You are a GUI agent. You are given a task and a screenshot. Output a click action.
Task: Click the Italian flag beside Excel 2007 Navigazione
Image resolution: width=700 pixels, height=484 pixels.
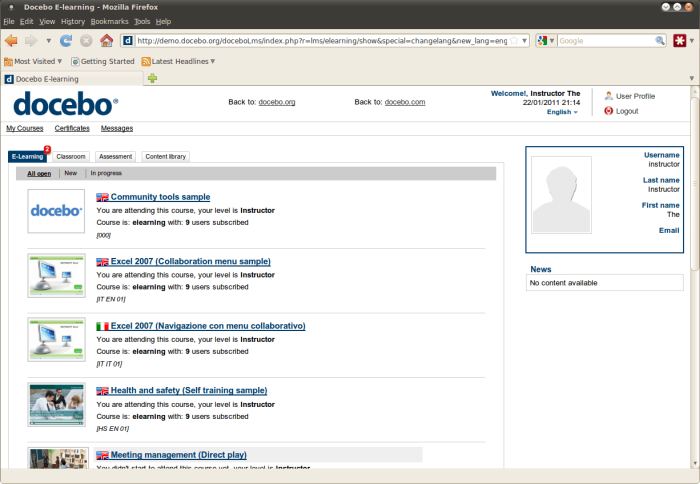click(x=102, y=326)
